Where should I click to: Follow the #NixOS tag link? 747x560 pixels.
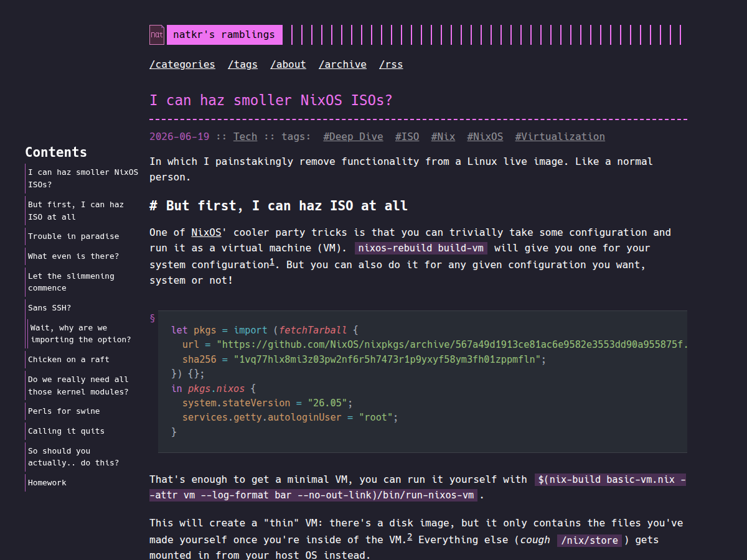point(485,137)
